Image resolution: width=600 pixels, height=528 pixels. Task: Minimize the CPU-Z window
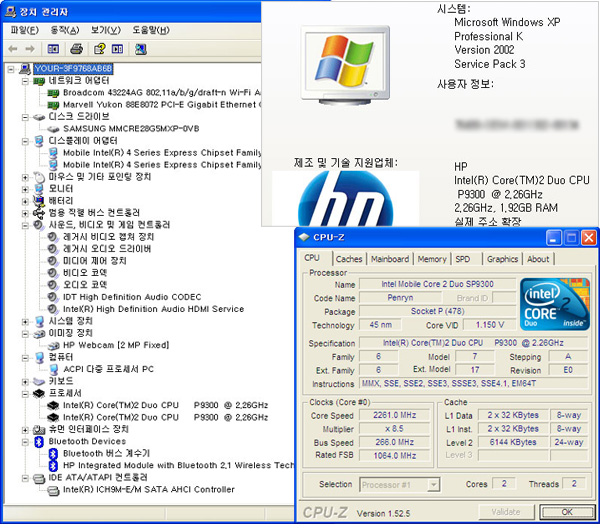553,238
